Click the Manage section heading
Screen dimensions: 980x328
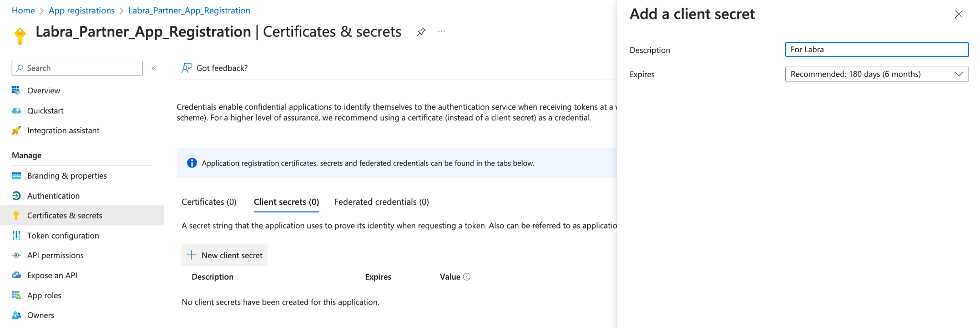[x=27, y=155]
